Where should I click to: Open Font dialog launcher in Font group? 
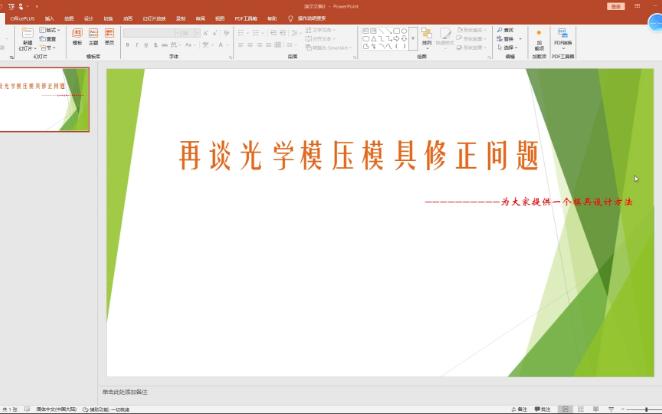tap(231, 57)
